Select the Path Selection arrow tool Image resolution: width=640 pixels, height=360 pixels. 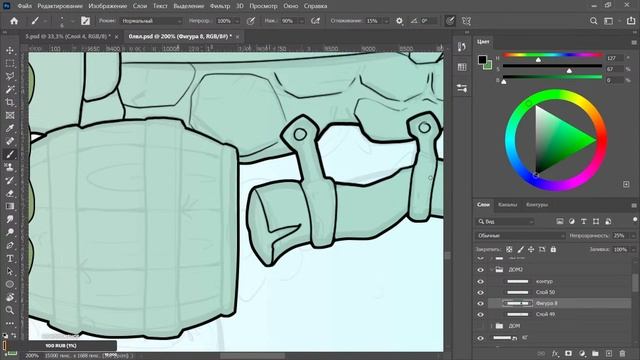(x=10, y=271)
